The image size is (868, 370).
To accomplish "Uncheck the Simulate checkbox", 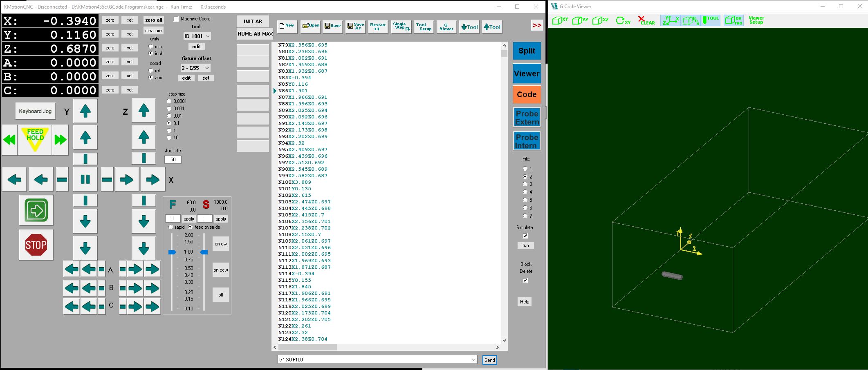I will tap(525, 236).
